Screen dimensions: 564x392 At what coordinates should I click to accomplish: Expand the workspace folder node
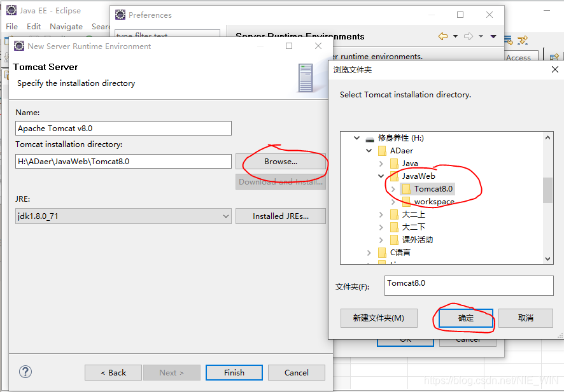point(393,202)
